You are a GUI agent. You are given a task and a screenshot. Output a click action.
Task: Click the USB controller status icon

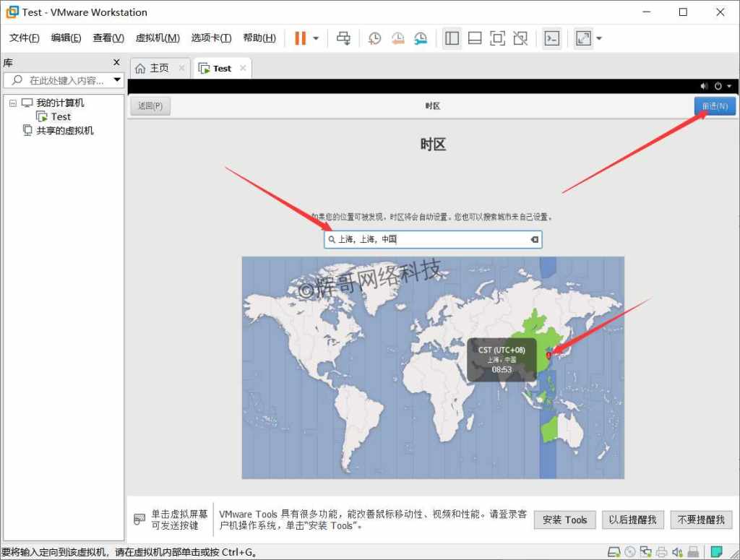click(693, 551)
